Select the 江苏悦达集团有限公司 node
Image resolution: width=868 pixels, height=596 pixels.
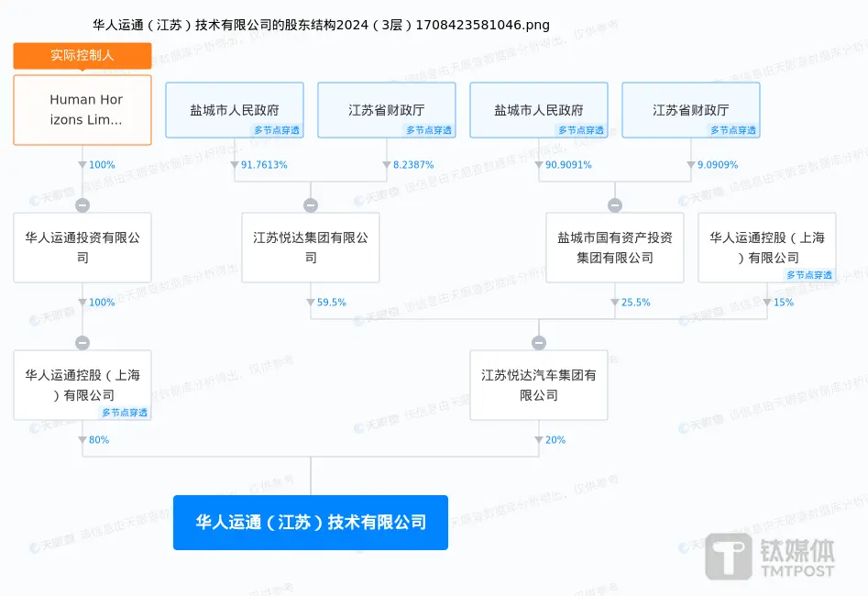pyautogui.click(x=311, y=248)
